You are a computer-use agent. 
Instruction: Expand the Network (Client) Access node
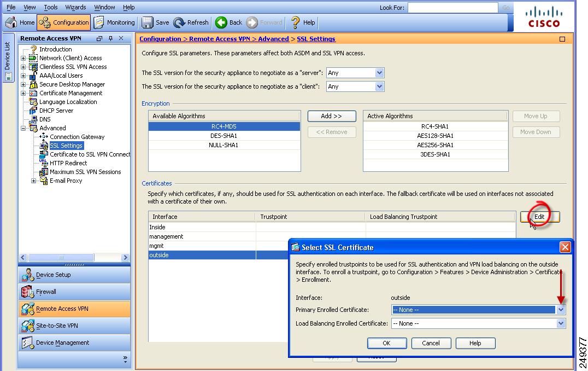(23, 58)
